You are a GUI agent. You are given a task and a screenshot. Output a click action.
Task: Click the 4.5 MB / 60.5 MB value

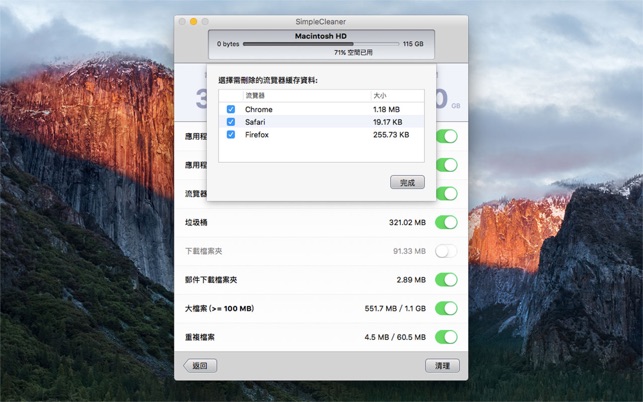click(395, 337)
